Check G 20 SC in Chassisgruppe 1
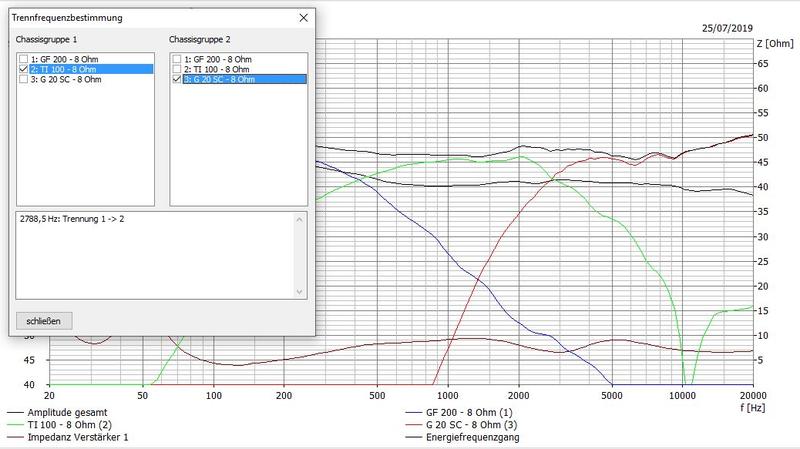Image resolution: width=800 pixels, height=449 pixels. (x=23, y=79)
